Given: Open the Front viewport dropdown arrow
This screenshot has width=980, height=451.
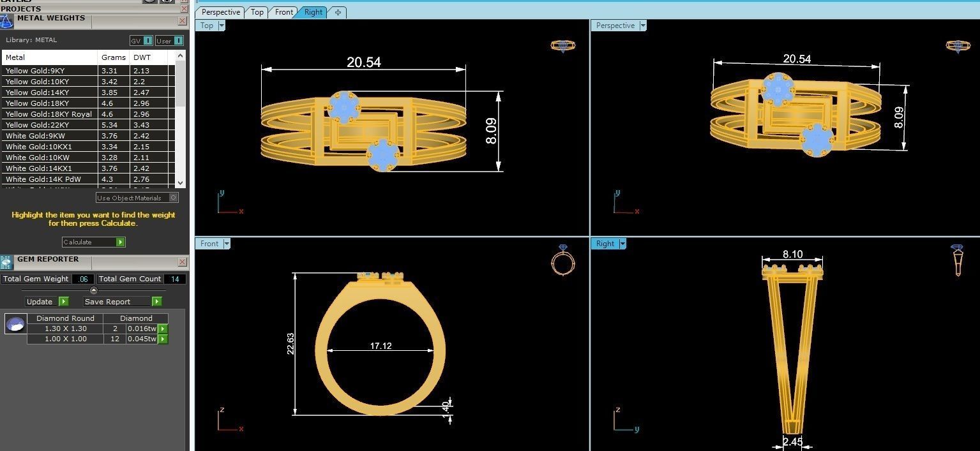Looking at the screenshot, I should point(227,244).
